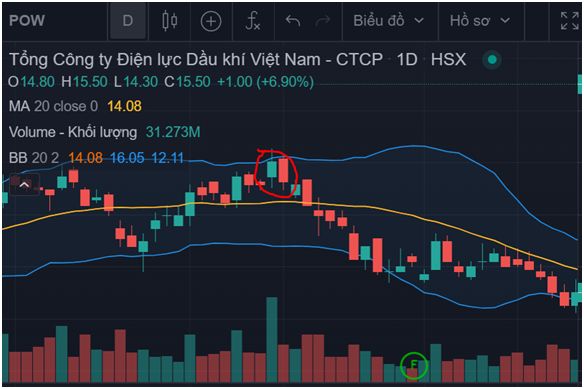The image size is (584, 389).
Task: Expand the Biểu đồ dropdown
Action: point(388,20)
